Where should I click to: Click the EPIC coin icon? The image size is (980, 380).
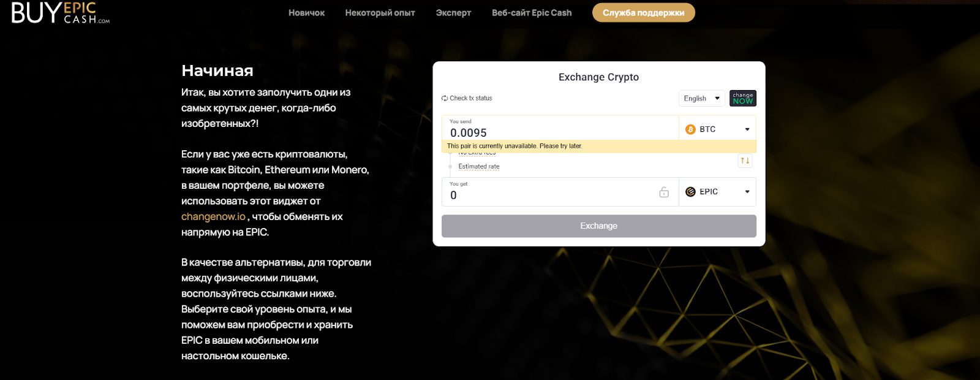tap(690, 192)
